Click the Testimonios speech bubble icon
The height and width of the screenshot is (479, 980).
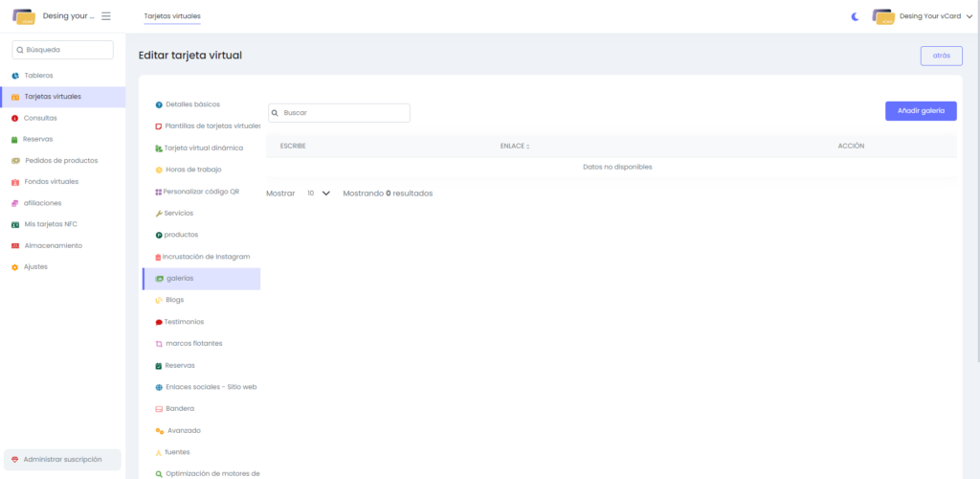159,322
